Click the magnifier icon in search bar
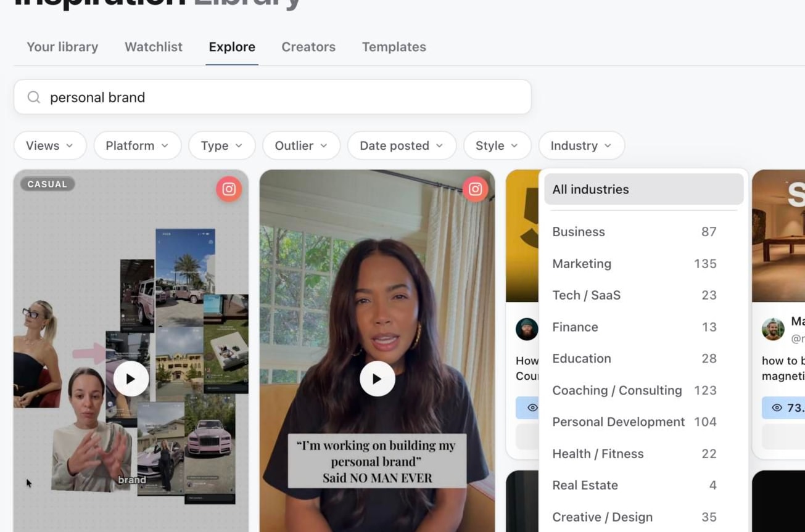The width and height of the screenshot is (805, 532). [34, 97]
